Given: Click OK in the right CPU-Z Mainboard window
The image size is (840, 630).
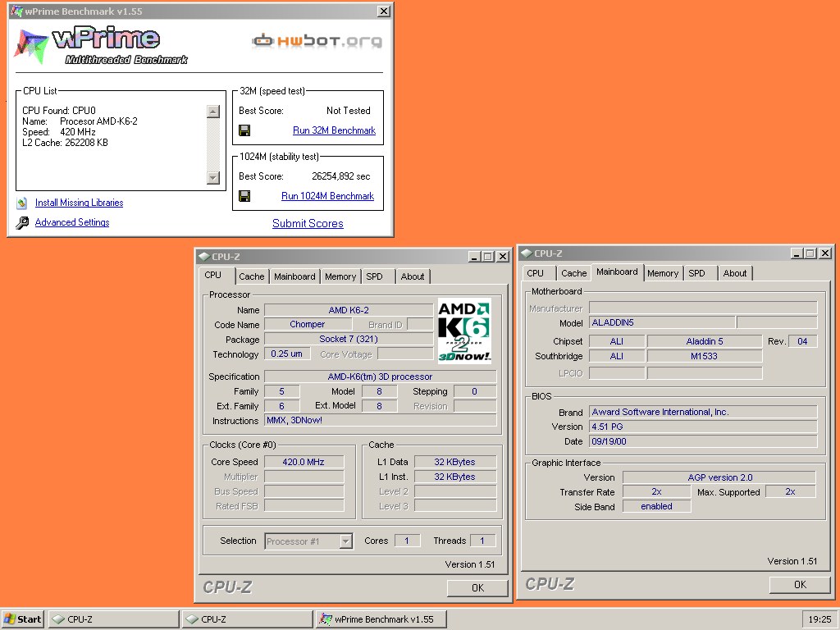Looking at the screenshot, I should pos(800,584).
